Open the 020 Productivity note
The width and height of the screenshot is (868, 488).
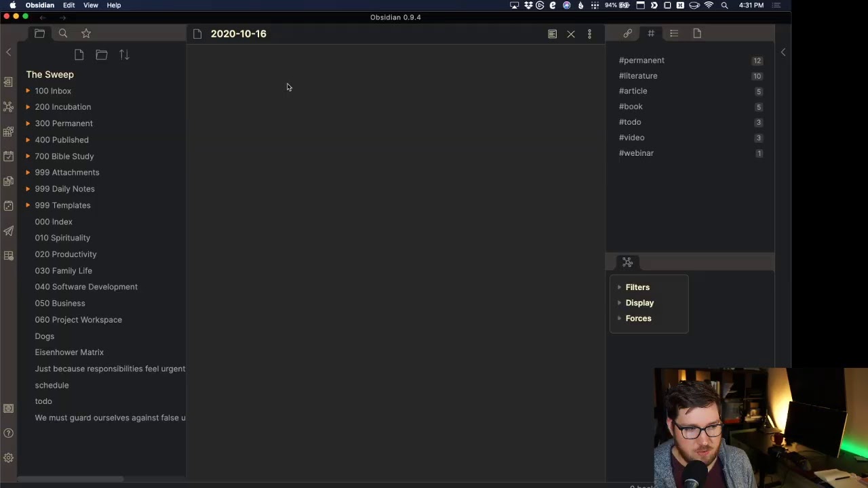[66, 254]
